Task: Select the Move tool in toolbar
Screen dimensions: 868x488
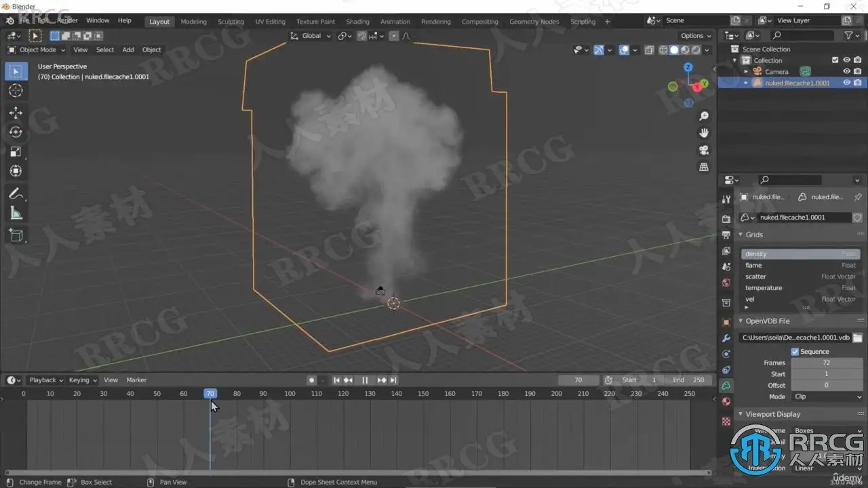Action: coord(16,113)
